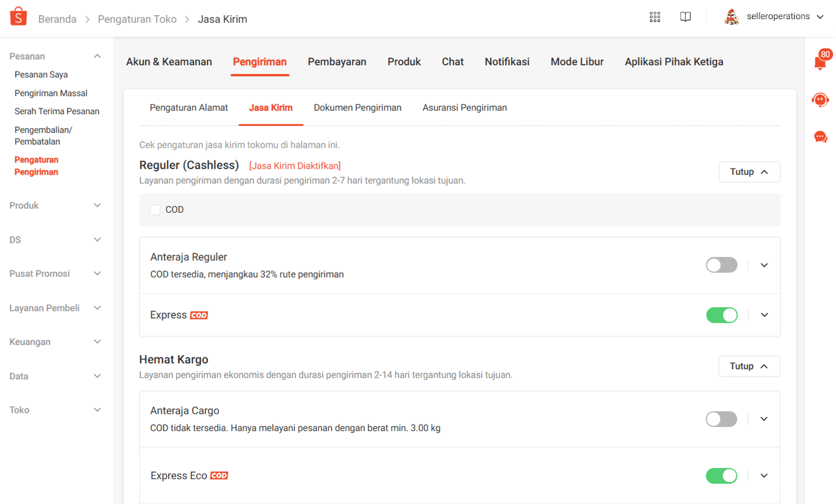Click the COD badge beside Express
Screen dimensions: 836x504
(199, 315)
